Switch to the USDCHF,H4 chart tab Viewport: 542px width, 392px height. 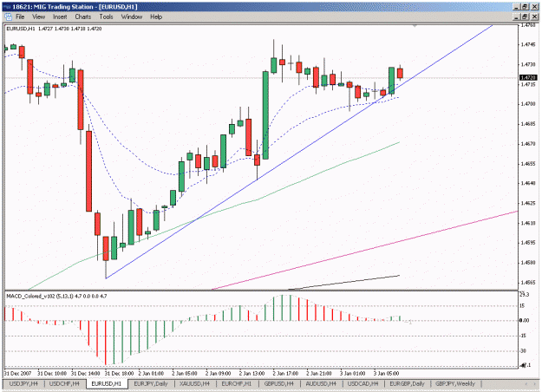tap(64, 383)
